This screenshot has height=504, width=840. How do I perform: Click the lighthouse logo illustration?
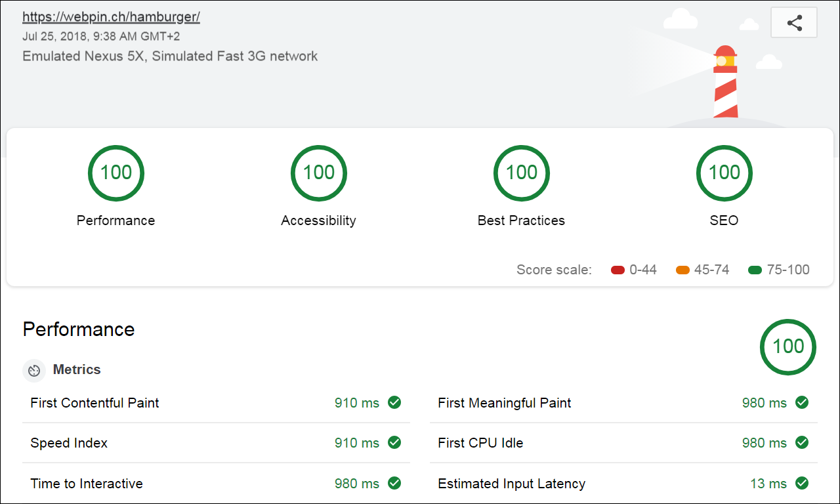[x=725, y=82]
